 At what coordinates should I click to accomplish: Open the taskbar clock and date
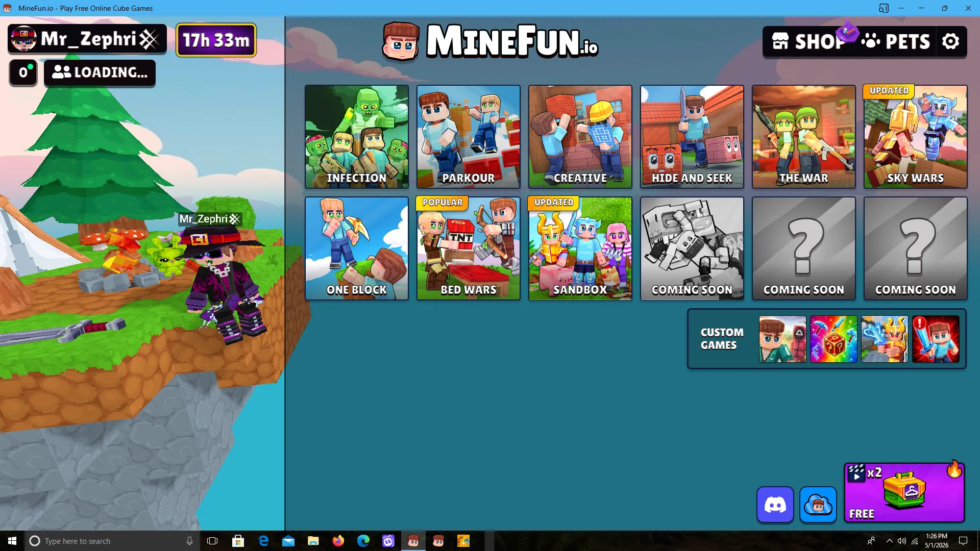tap(937, 541)
